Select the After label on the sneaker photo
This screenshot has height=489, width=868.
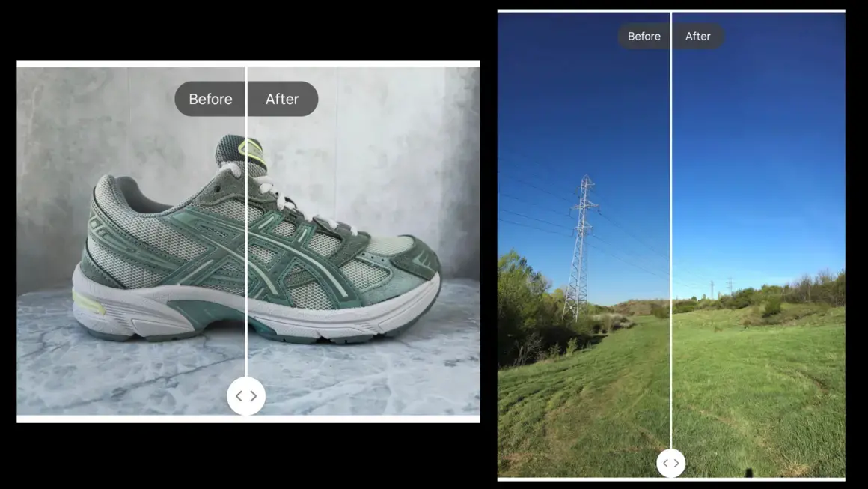click(x=282, y=99)
